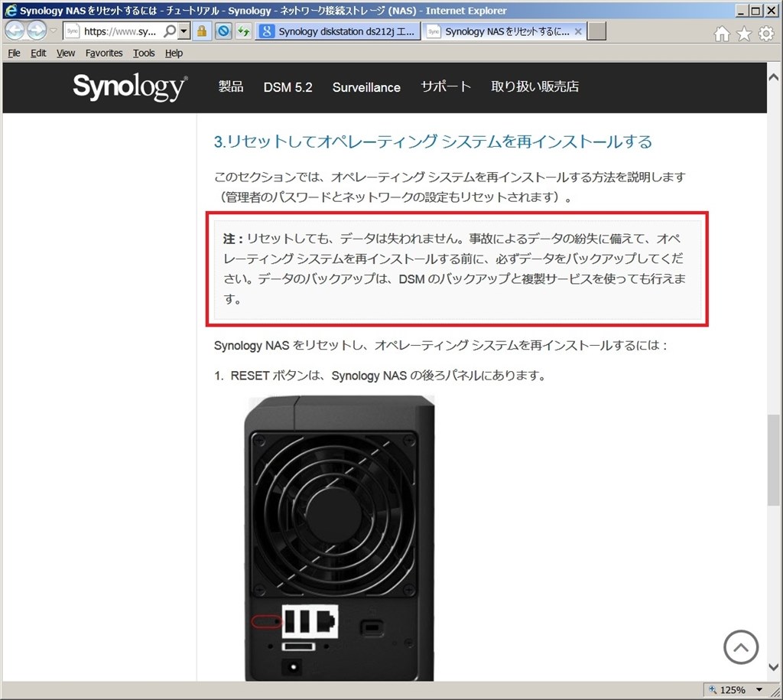Open a new blank tab

(596, 31)
